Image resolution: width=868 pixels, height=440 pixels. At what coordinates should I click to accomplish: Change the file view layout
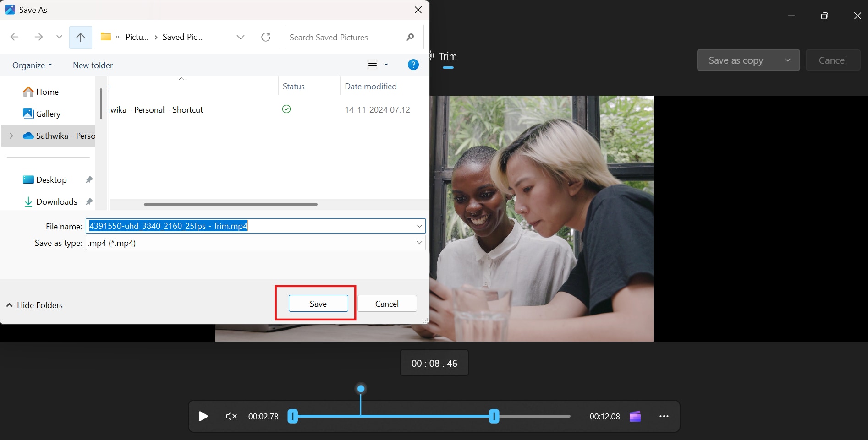click(373, 65)
